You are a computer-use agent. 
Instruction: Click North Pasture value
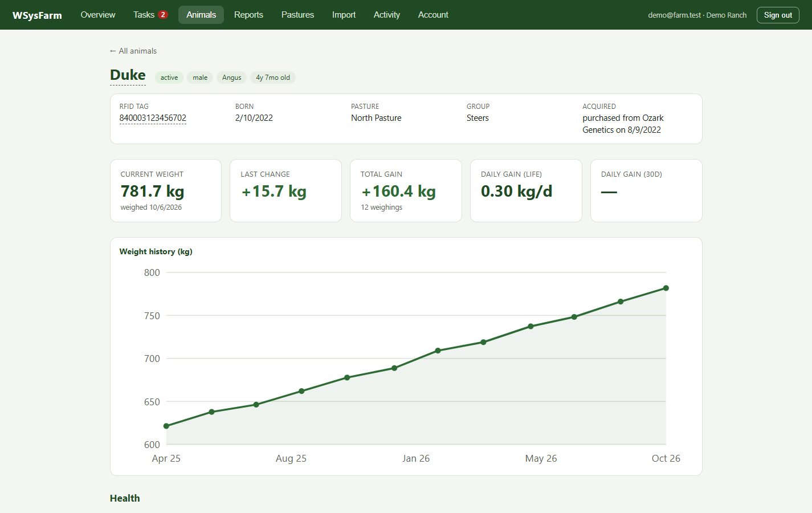(x=376, y=118)
